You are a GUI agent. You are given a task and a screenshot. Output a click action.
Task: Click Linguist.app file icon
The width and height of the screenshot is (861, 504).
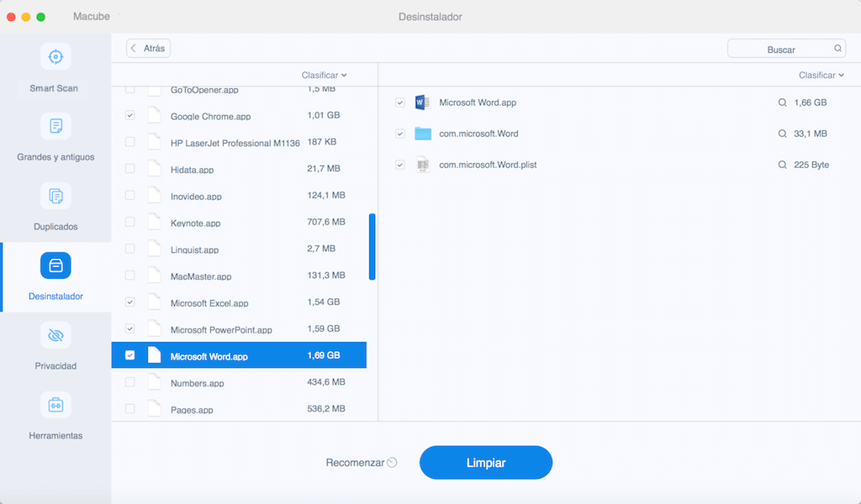[155, 249]
